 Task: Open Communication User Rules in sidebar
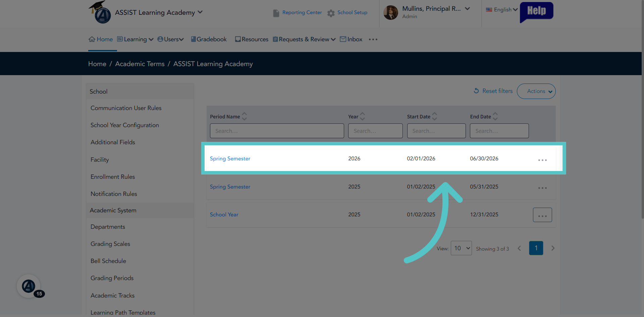point(126,108)
